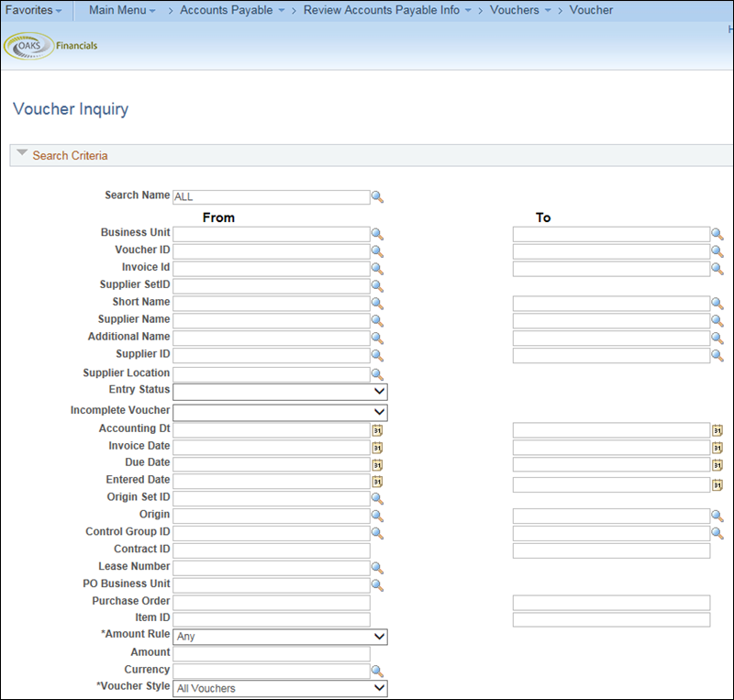Click the Currency lookup magnifier icon
The width and height of the screenshot is (734, 700).
coord(377,672)
